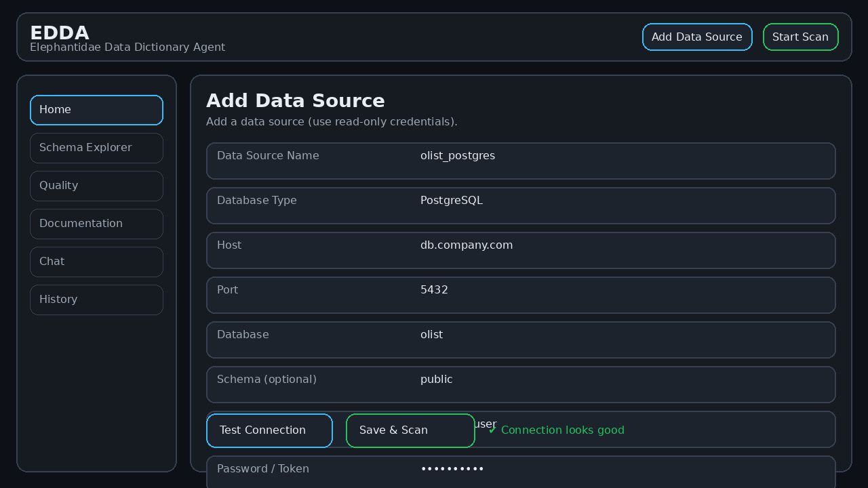Viewport: 868px width, 488px height.
Task: Navigate to the Documentation page
Action: tap(96, 224)
